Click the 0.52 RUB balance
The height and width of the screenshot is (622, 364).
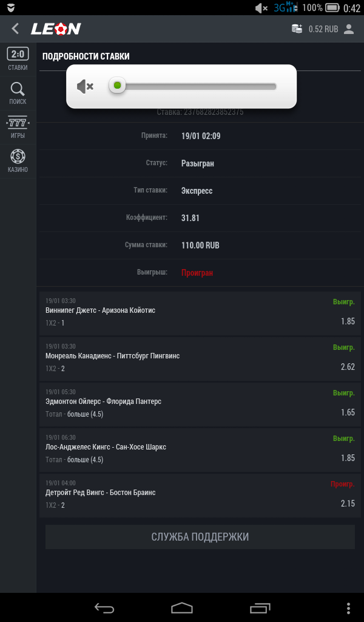(x=323, y=29)
